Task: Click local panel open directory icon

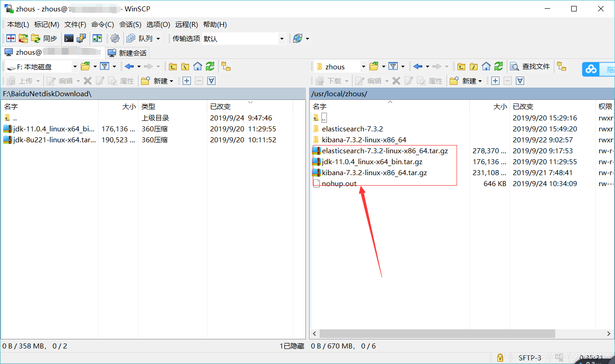Action: 85,67
